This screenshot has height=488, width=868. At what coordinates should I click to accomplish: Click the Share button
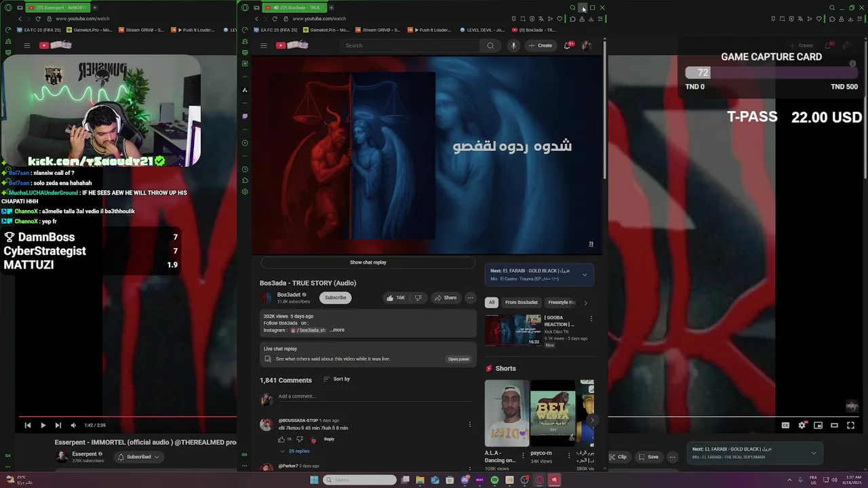click(446, 298)
